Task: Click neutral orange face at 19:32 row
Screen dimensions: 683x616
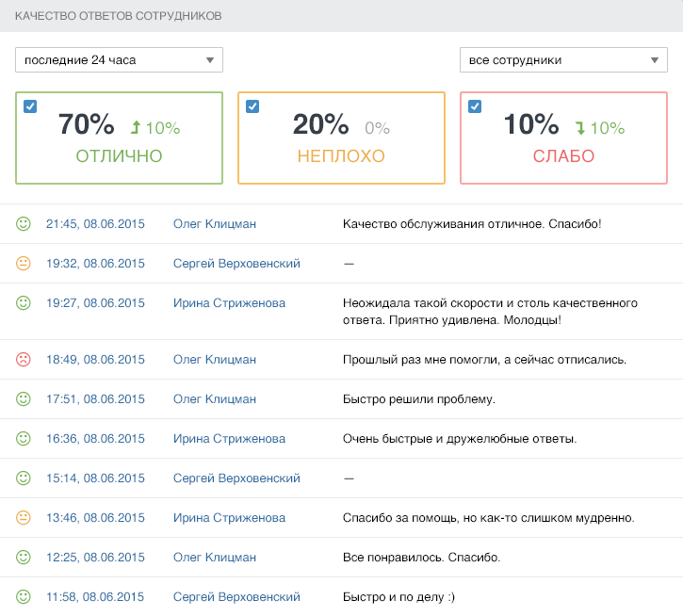Action: (24, 264)
